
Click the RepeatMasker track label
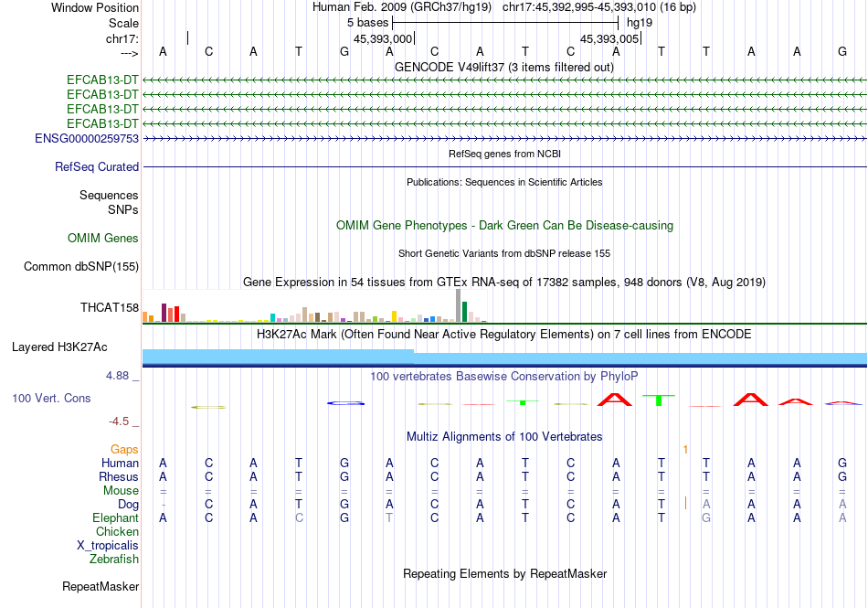pos(101,586)
